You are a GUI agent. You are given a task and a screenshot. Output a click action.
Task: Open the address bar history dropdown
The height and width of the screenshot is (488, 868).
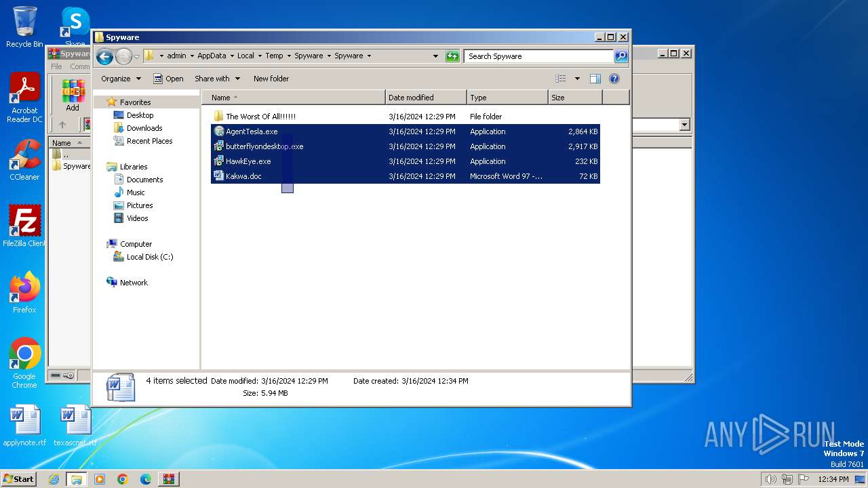point(435,56)
